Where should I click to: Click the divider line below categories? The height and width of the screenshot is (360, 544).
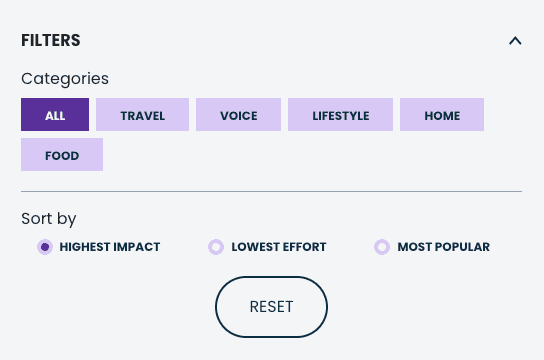click(x=271, y=191)
